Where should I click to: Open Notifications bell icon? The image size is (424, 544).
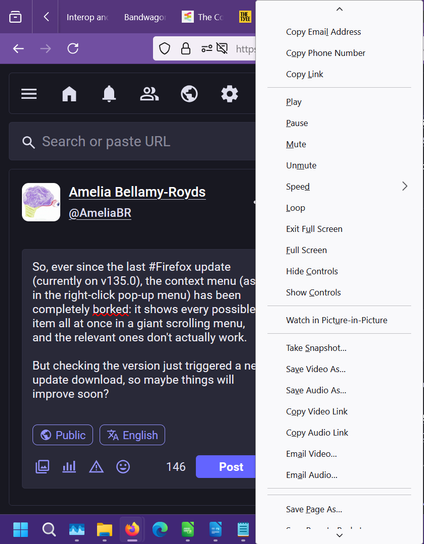pyautogui.click(x=109, y=94)
